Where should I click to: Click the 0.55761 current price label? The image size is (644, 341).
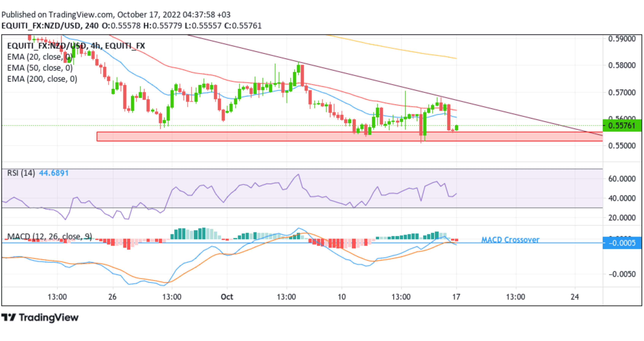[x=622, y=125]
